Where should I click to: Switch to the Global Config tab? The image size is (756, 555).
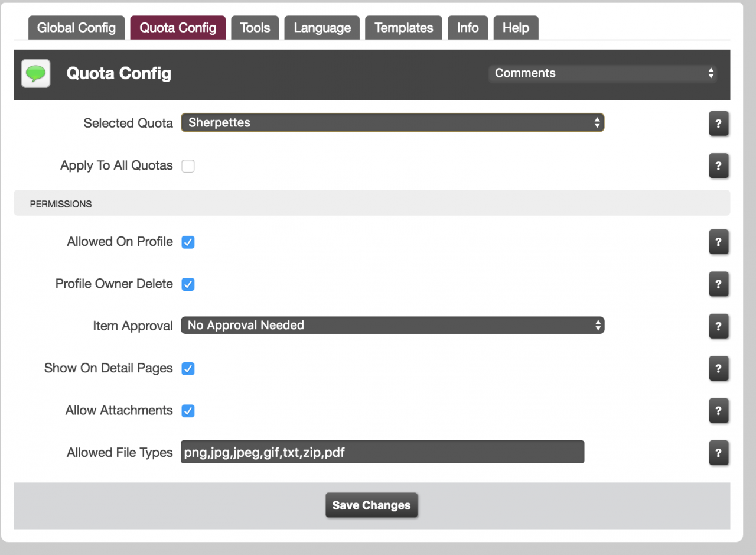point(76,28)
